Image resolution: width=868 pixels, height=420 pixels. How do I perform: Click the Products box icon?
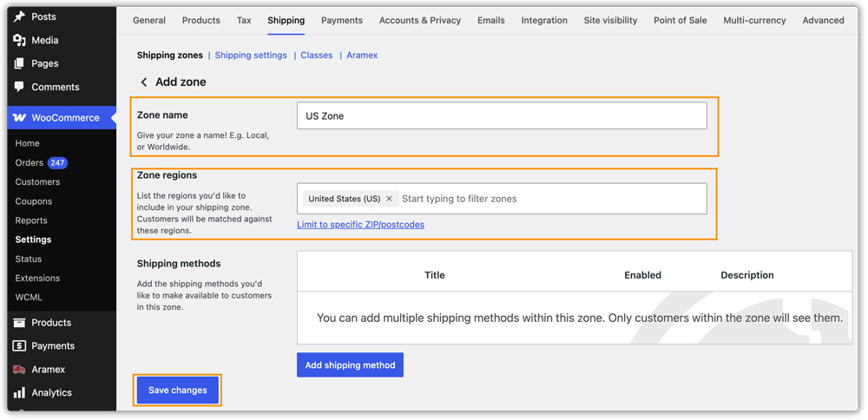[x=19, y=323]
